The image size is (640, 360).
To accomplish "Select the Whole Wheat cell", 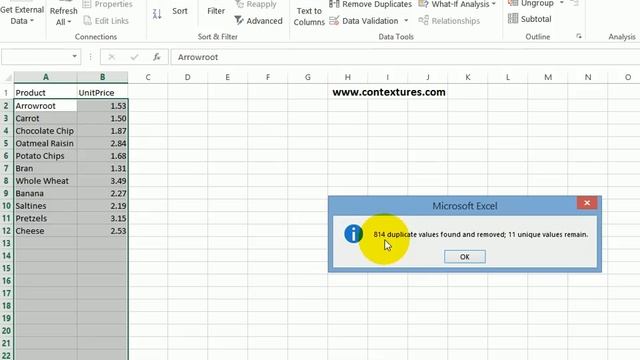I will click(x=45, y=181).
